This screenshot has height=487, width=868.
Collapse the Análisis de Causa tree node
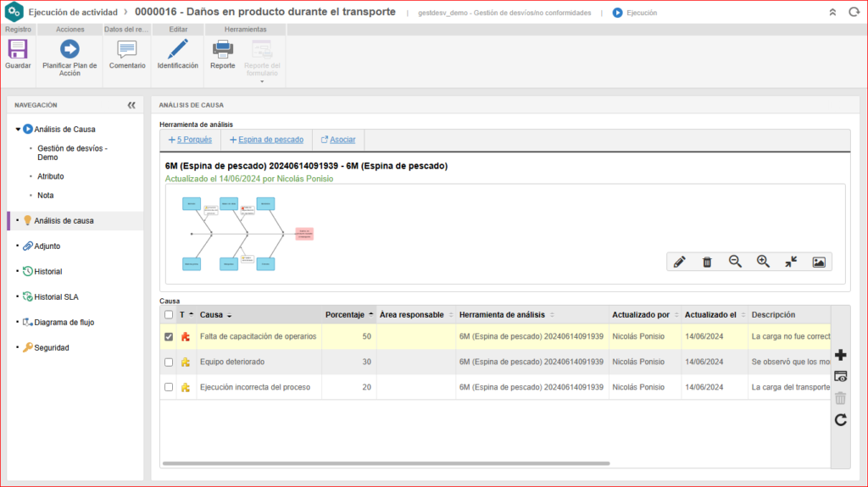(x=18, y=130)
